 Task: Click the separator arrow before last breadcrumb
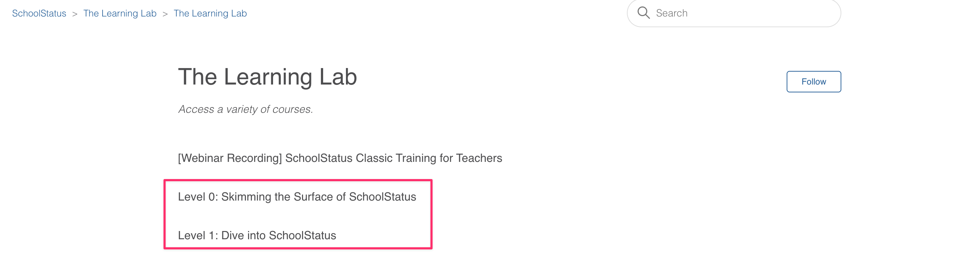tap(165, 14)
